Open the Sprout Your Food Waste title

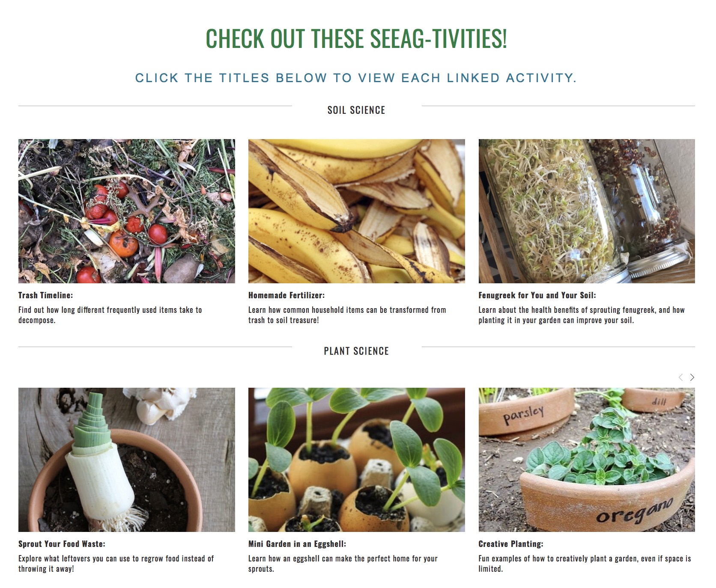pyautogui.click(x=62, y=544)
